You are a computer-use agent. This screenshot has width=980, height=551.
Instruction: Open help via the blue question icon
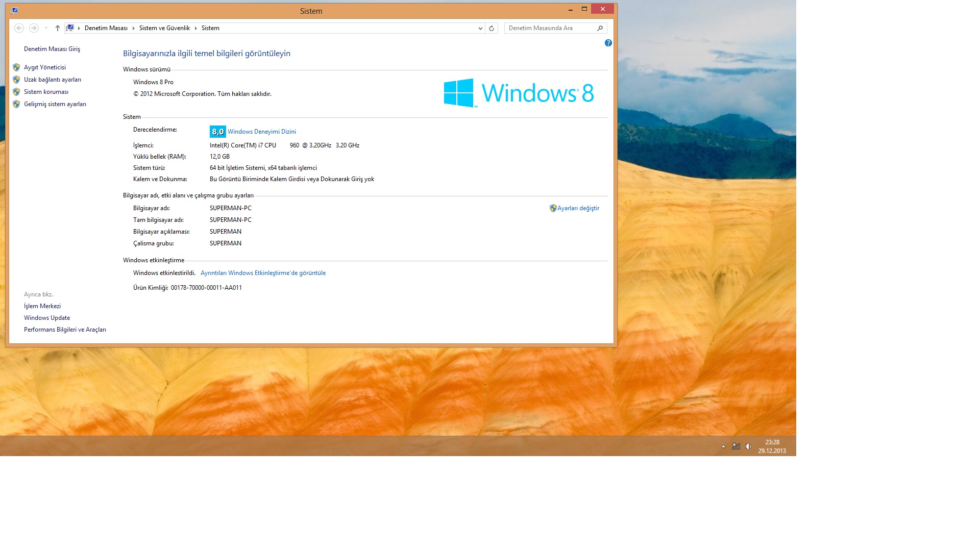pyautogui.click(x=608, y=43)
